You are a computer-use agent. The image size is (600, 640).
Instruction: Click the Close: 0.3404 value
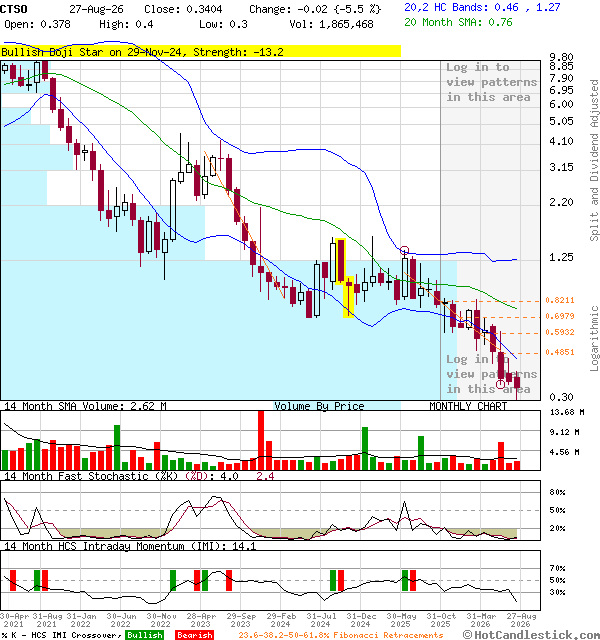pos(183,9)
